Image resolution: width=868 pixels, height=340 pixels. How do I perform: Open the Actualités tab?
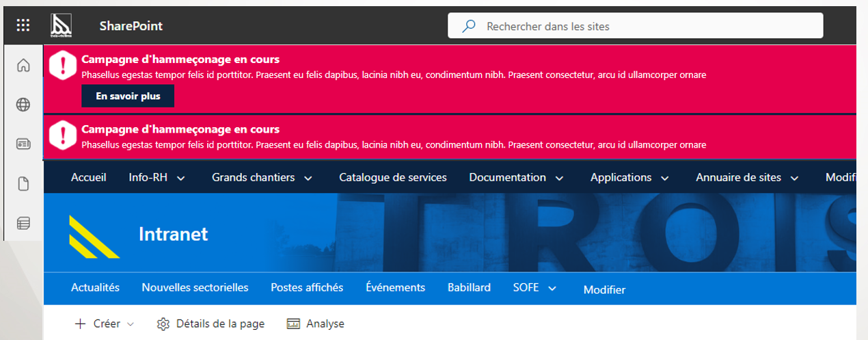click(95, 287)
